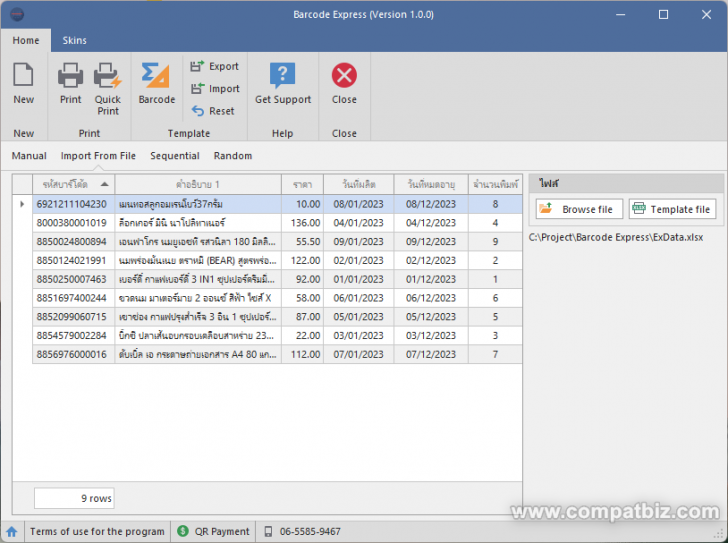This screenshot has width=728, height=543.
Task: Select the Import From File tab
Action: 98,156
